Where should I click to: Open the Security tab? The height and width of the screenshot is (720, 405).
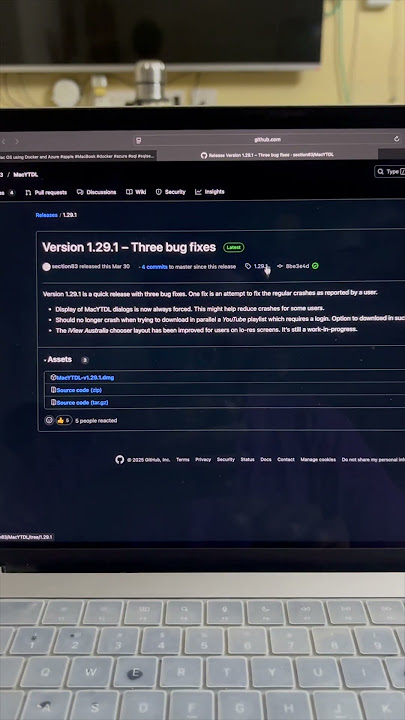point(170,192)
